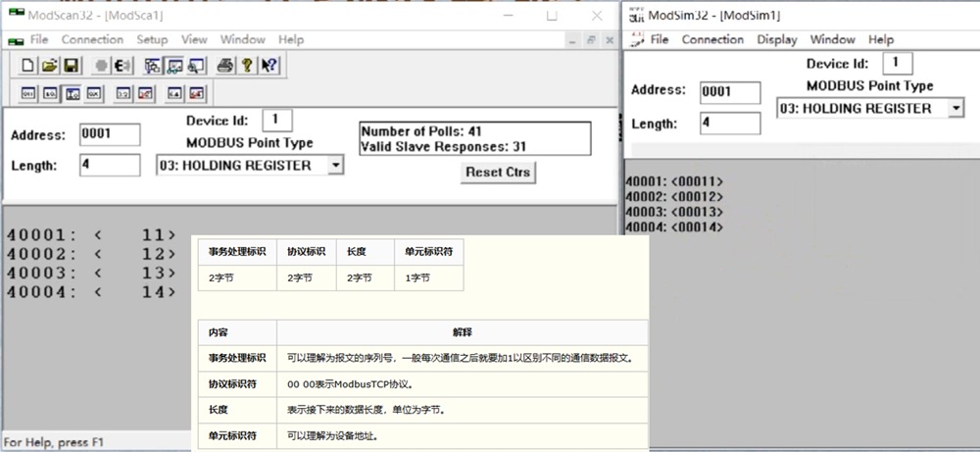Click the first data format icon in second toolbar row
980x452 pixels.
27,94
